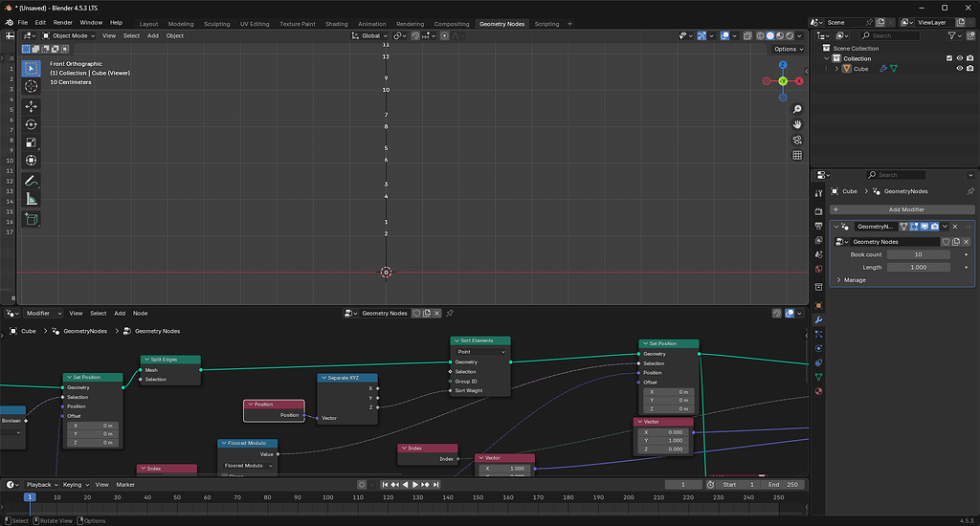
Task: Select the Annotate tool
Action: pyautogui.click(x=31, y=181)
